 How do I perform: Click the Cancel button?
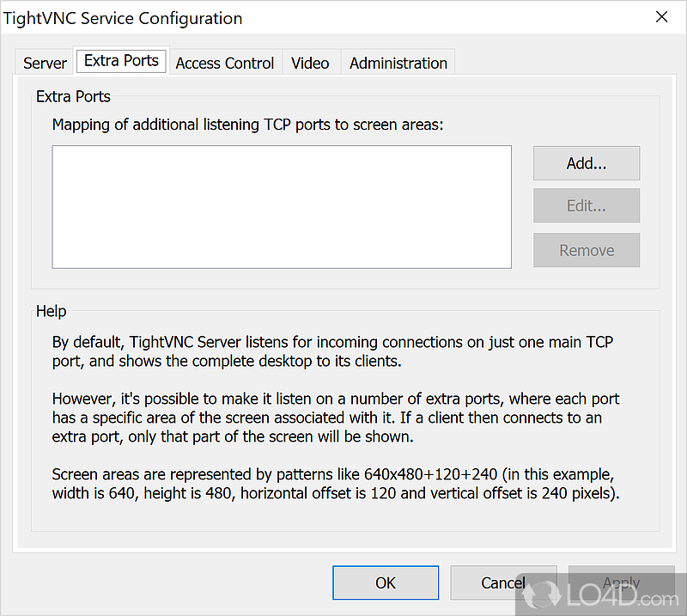[x=503, y=582]
